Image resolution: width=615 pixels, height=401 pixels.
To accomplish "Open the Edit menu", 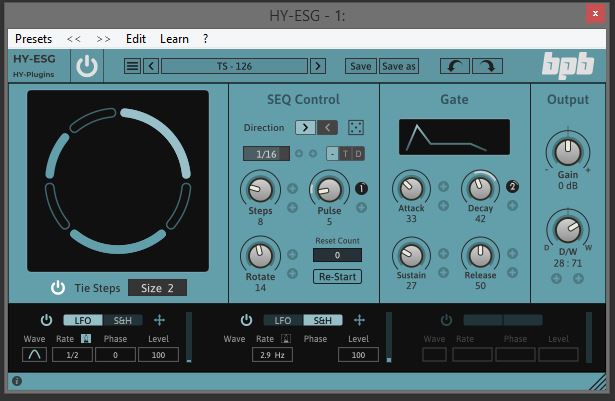I will coord(136,39).
